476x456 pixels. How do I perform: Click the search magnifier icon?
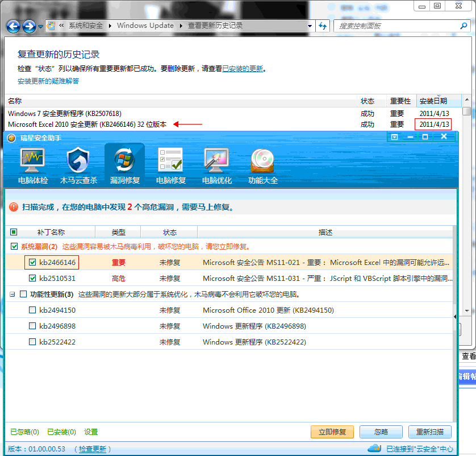(464, 26)
